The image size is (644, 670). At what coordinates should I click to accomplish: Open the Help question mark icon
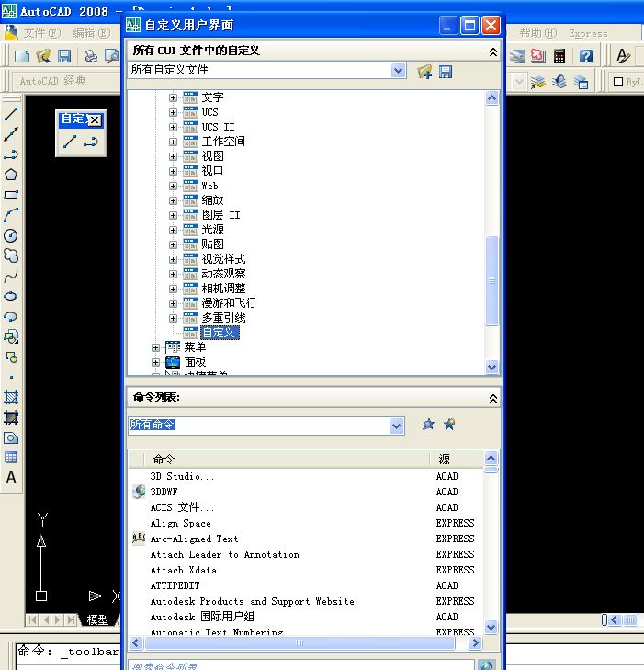click(x=586, y=56)
